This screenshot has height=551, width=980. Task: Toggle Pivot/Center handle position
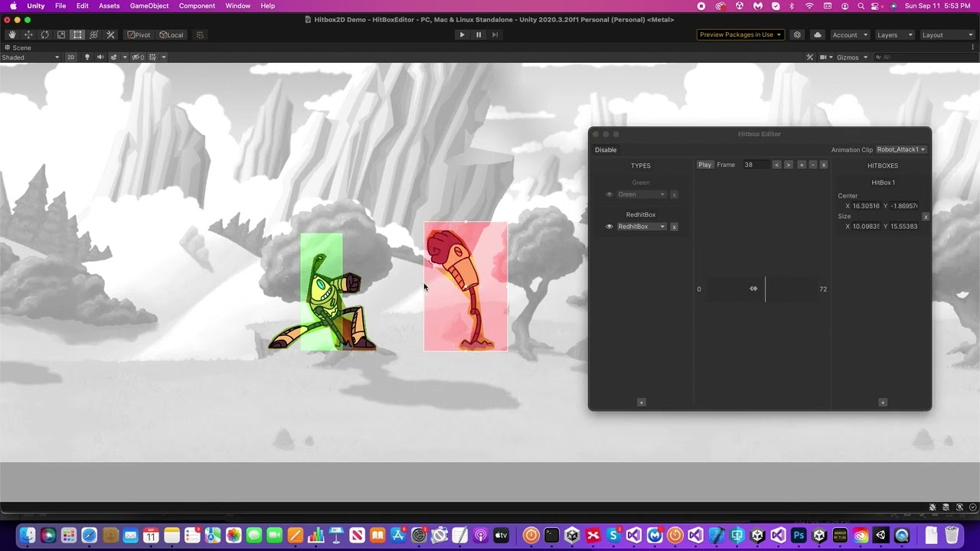139,34
